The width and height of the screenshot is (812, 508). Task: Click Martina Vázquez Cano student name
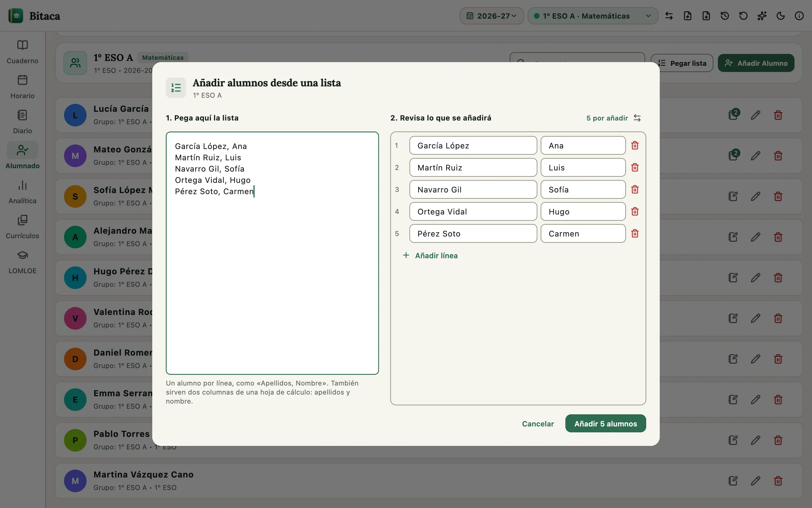(143, 474)
